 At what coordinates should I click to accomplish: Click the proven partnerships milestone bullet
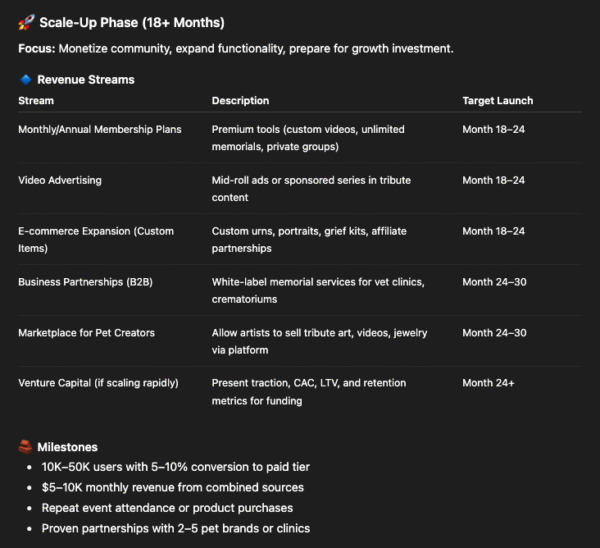(x=175, y=528)
